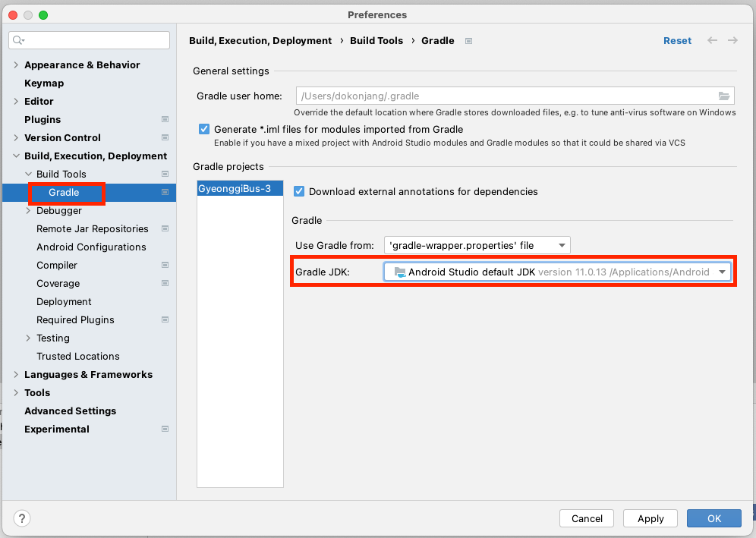This screenshot has width=756, height=538.
Task: Click the project-level icon next to Plugins
Action: pos(165,119)
